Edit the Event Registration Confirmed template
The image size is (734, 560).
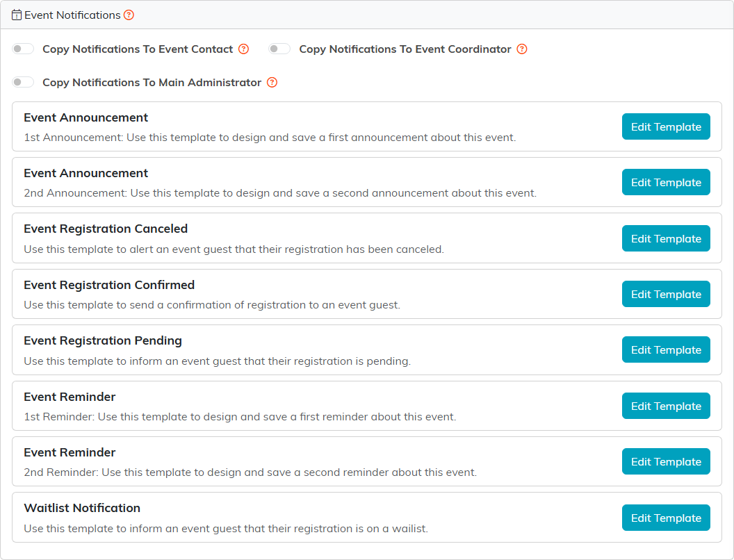666,295
